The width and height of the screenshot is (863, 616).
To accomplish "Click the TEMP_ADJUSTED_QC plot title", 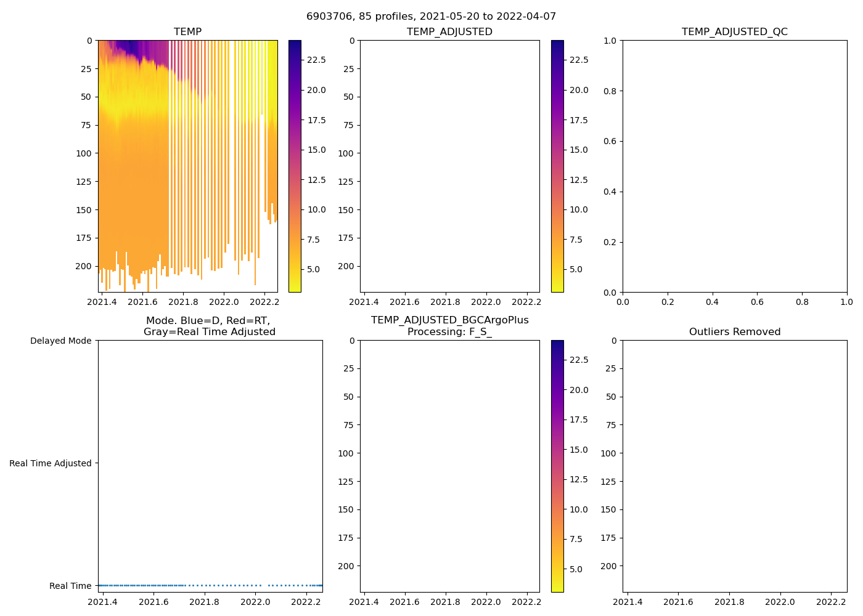I will pyautogui.click(x=734, y=31).
